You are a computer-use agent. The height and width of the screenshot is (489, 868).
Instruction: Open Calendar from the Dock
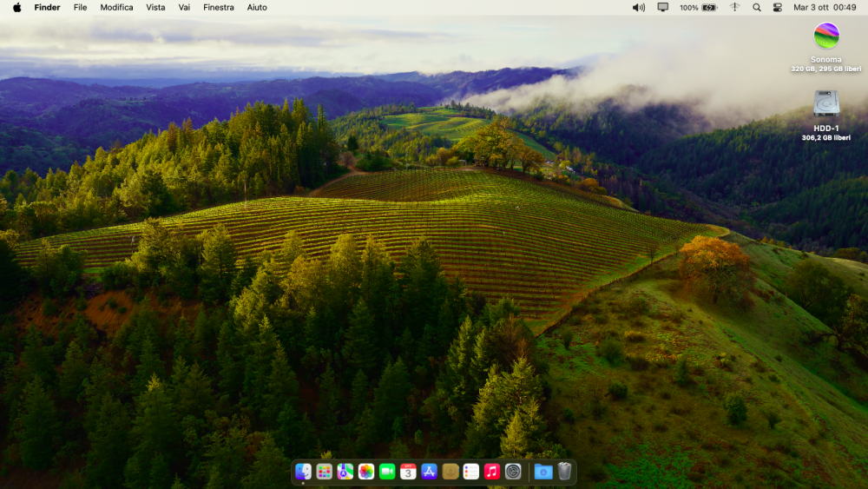pos(408,472)
